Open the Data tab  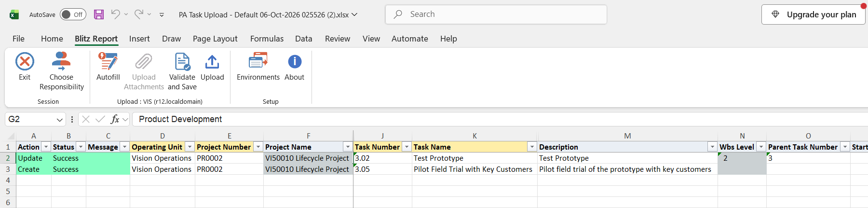(304, 39)
